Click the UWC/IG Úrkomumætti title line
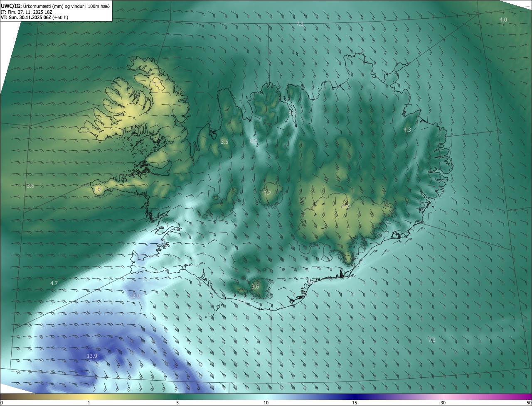 coord(55,5)
